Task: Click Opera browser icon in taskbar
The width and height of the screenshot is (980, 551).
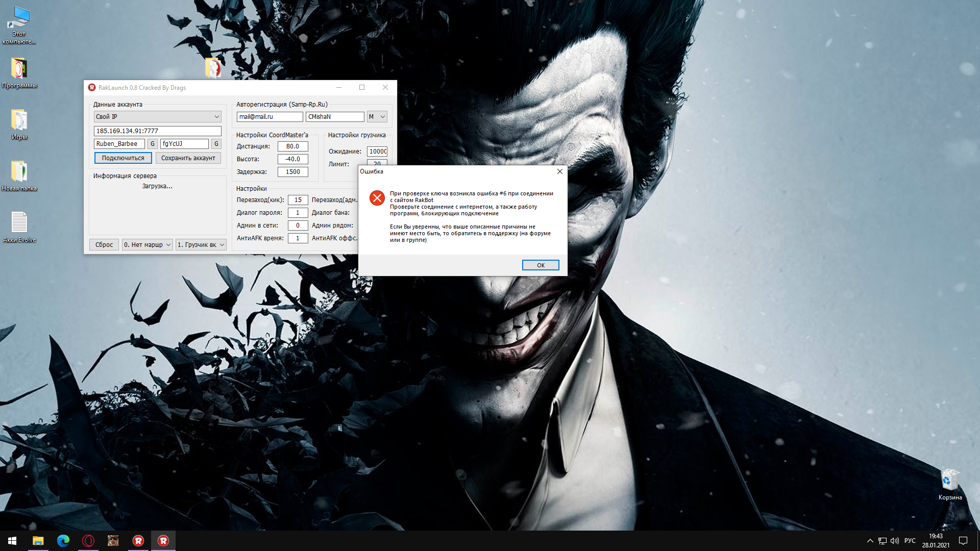Action: 88,541
